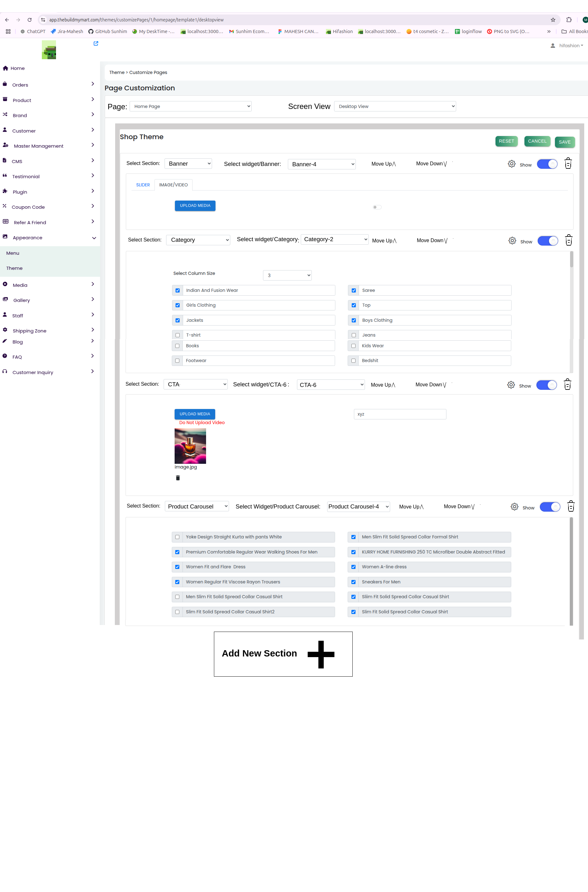Image resolution: width=588 pixels, height=892 pixels.
Task: Open the Select Column Size dropdown
Action: click(287, 276)
